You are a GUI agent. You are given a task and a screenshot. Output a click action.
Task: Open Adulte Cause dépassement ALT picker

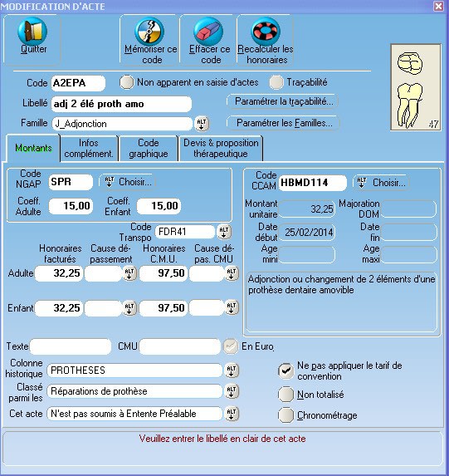(x=129, y=273)
